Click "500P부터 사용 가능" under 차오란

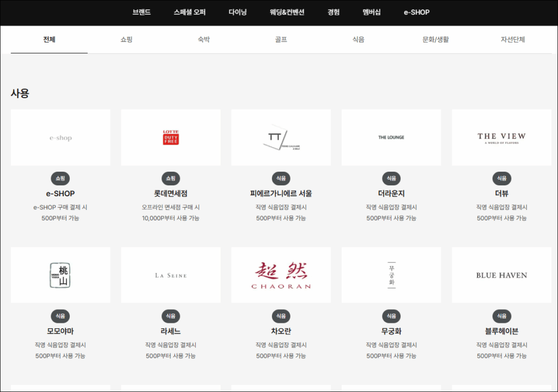coord(281,355)
